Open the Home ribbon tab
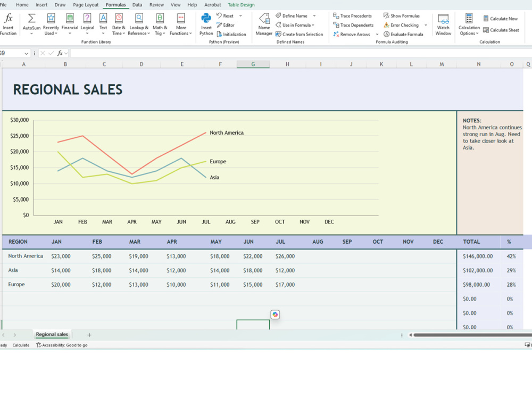Screen dimensions: 532x399 (x=22, y=5)
